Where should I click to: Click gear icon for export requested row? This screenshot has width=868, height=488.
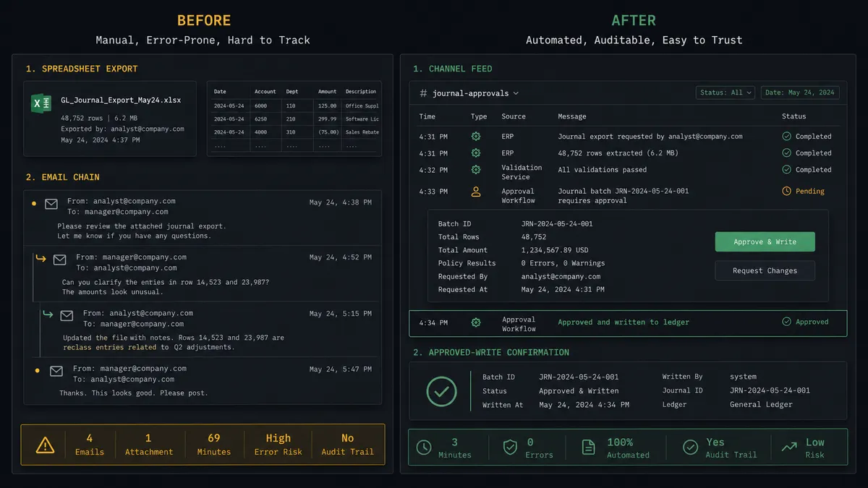(476, 136)
